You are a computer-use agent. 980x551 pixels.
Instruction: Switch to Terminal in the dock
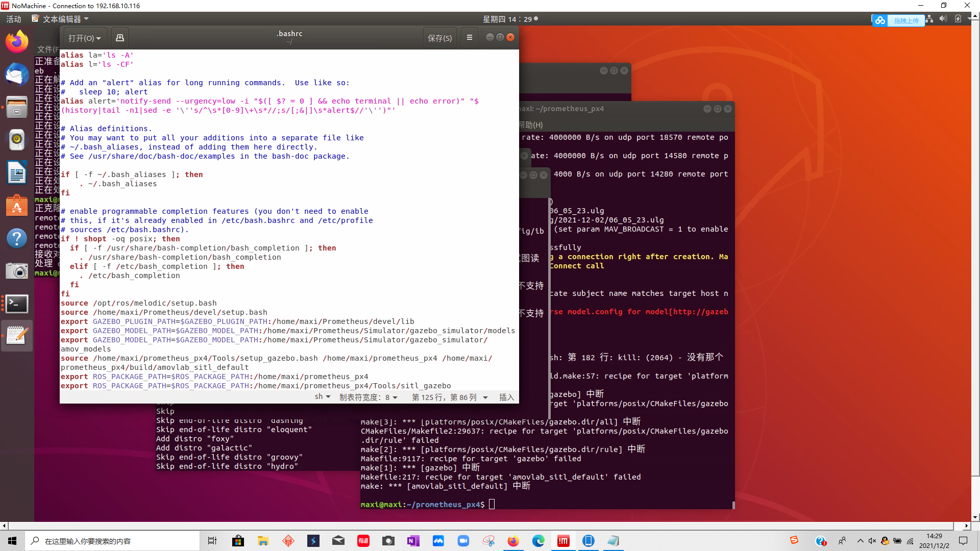pyautogui.click(x=17, y=304)
